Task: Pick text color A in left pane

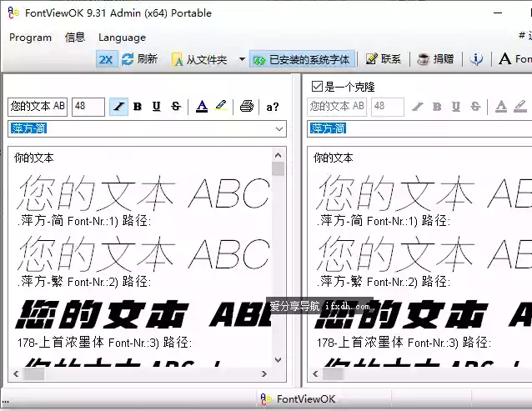Action: tap(202, 107)
